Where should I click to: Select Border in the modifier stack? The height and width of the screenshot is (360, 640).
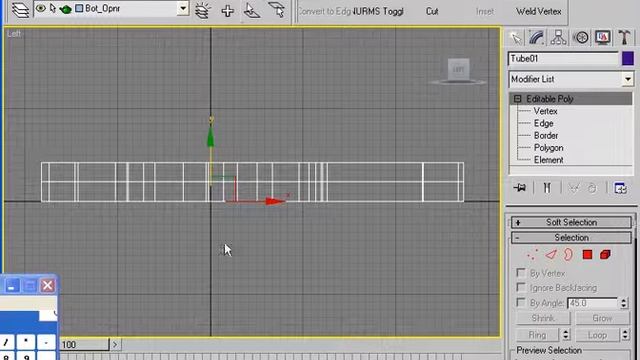click(x=546, y=136)
